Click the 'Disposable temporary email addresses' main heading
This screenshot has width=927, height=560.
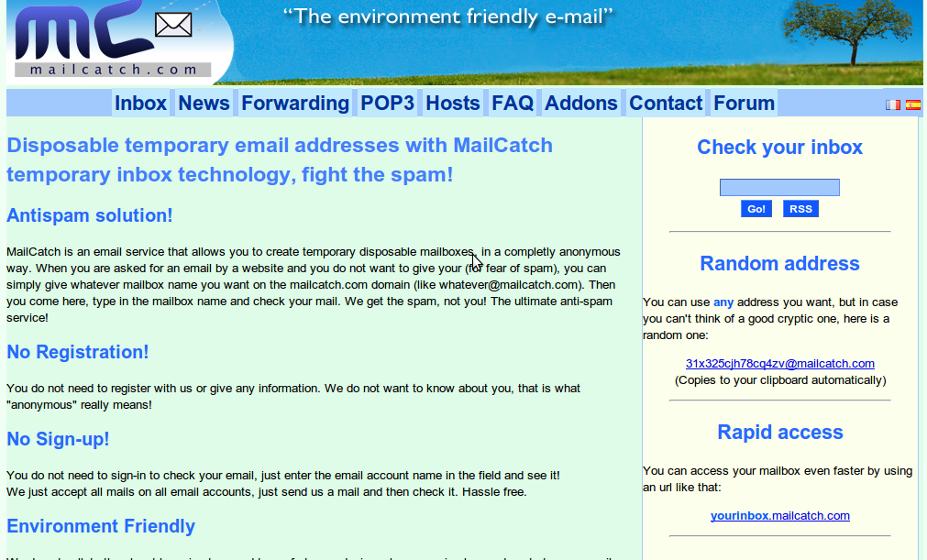[280, 160]
